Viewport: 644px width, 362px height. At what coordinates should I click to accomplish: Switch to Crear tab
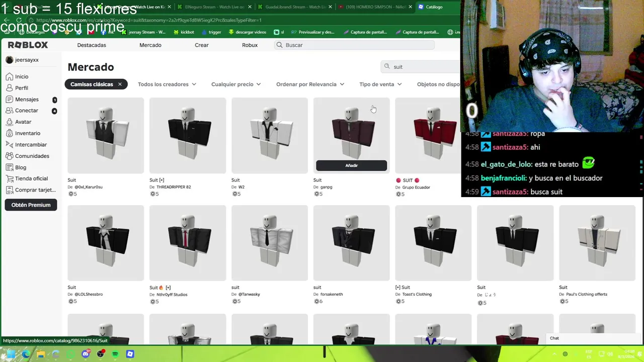coord(202,45)
